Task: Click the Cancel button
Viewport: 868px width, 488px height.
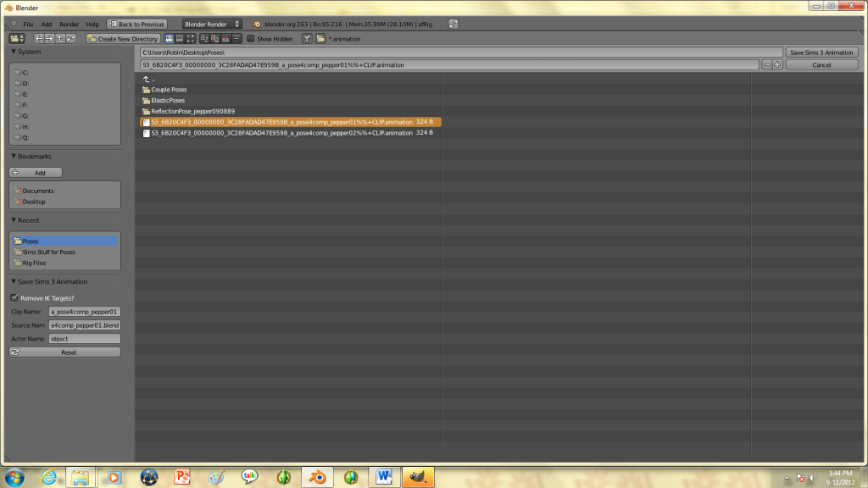Action: click(821, 64)
